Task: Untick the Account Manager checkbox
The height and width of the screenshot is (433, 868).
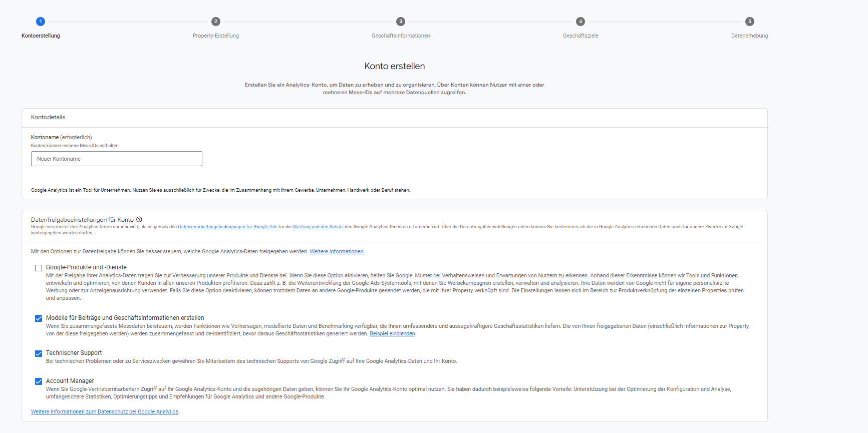Action: click(39, 381)
